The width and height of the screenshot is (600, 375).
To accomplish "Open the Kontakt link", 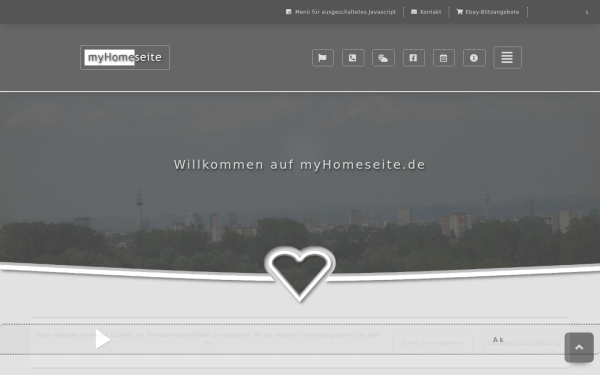I will [x=426, y=12].
